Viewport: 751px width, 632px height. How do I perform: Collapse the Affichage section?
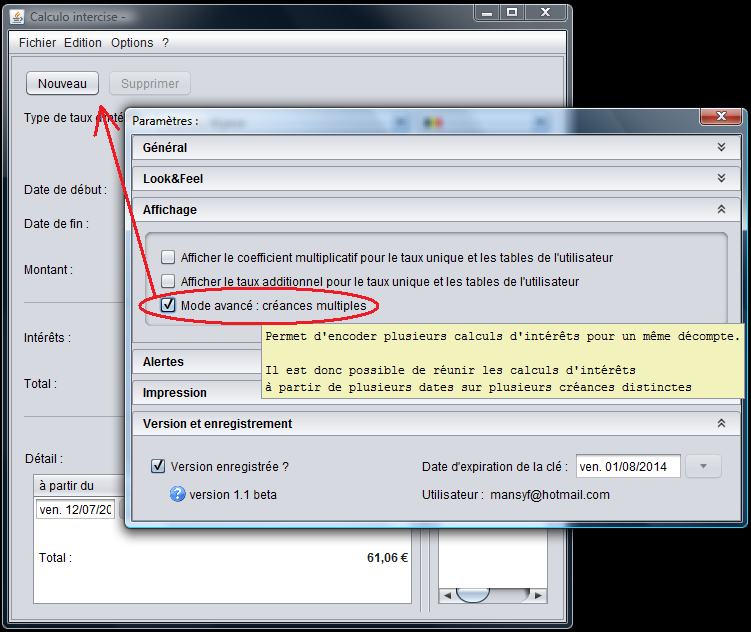721,210
